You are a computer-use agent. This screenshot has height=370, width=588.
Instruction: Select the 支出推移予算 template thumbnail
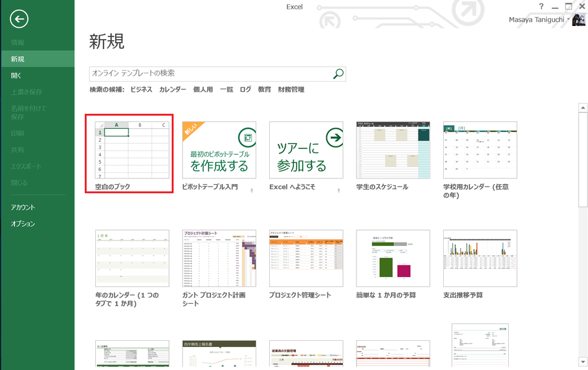[x=480, y=258]
